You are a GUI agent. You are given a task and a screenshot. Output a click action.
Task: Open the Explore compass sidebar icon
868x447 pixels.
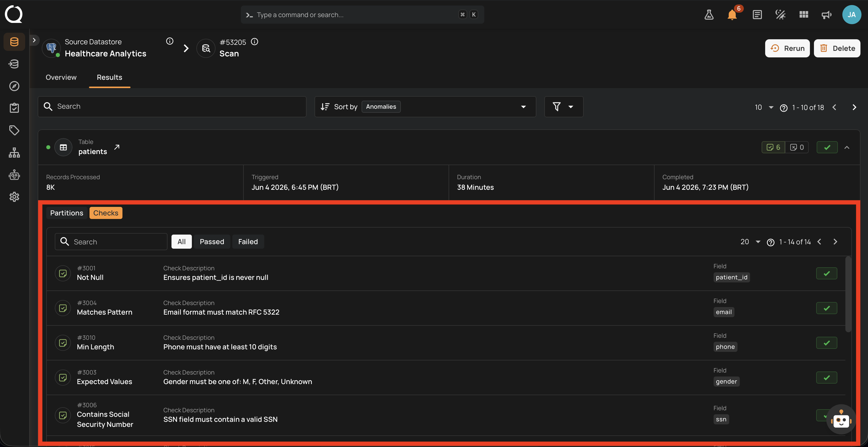(x=14, y=86)
